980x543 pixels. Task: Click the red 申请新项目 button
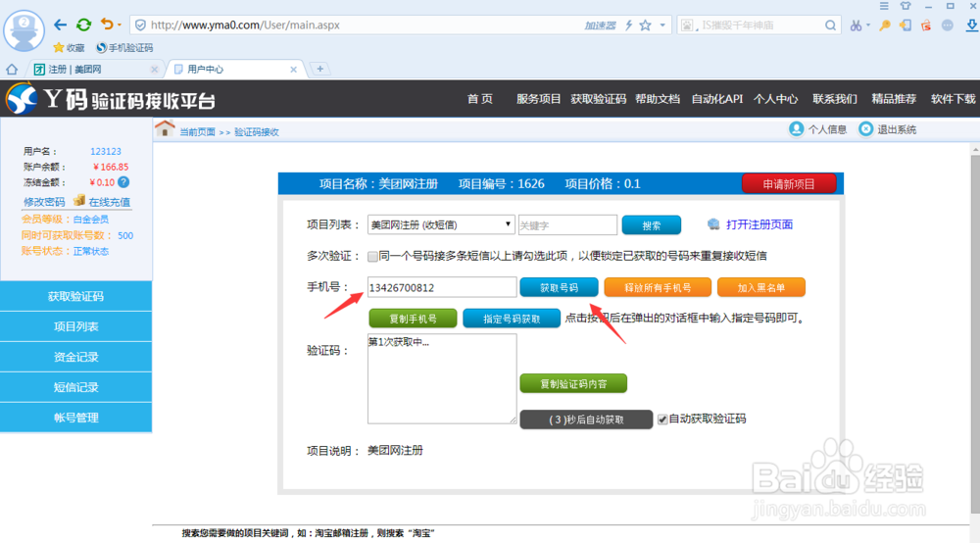point(789,183)
